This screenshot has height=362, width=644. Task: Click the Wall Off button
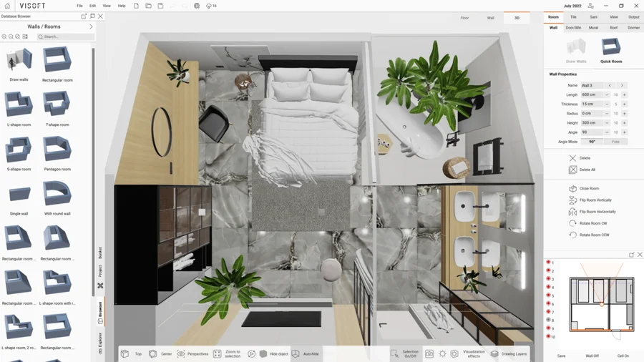tap(592, 356)
